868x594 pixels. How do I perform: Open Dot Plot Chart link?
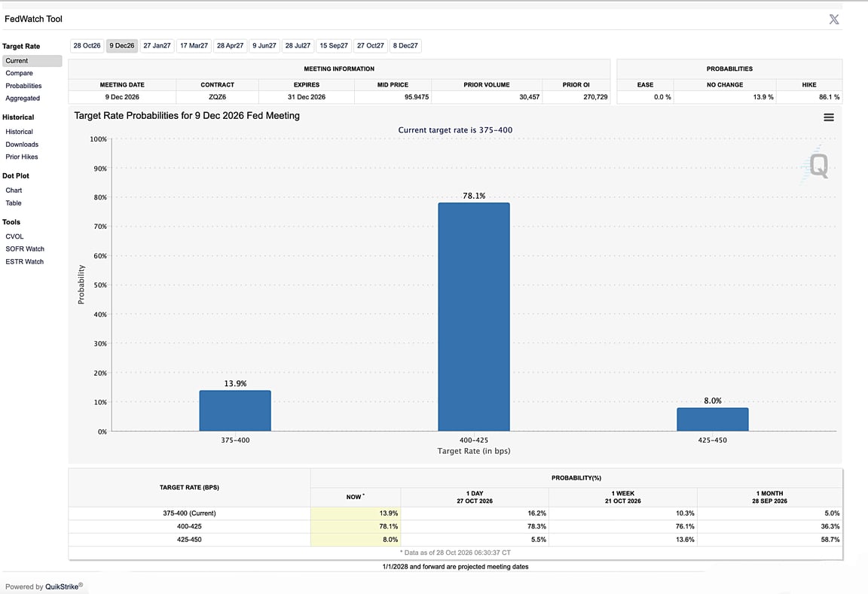pyautogui.click(x=14, y=190)
